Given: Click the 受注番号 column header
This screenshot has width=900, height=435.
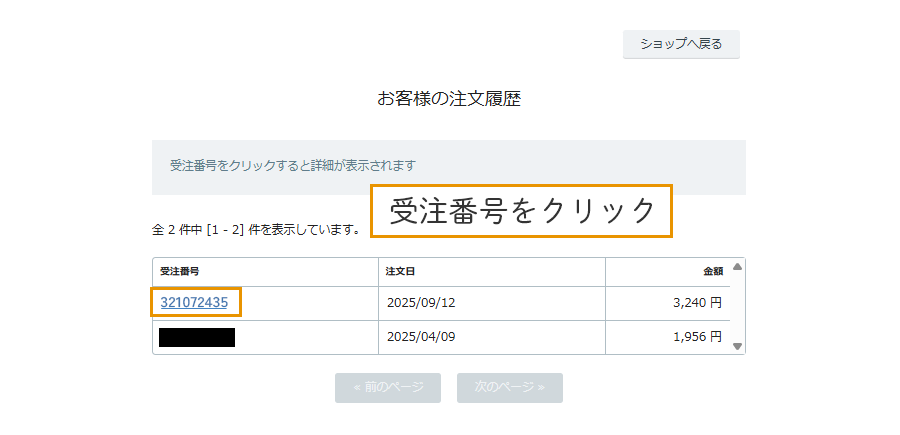Looking at the screenshot, I should (180, 272).
